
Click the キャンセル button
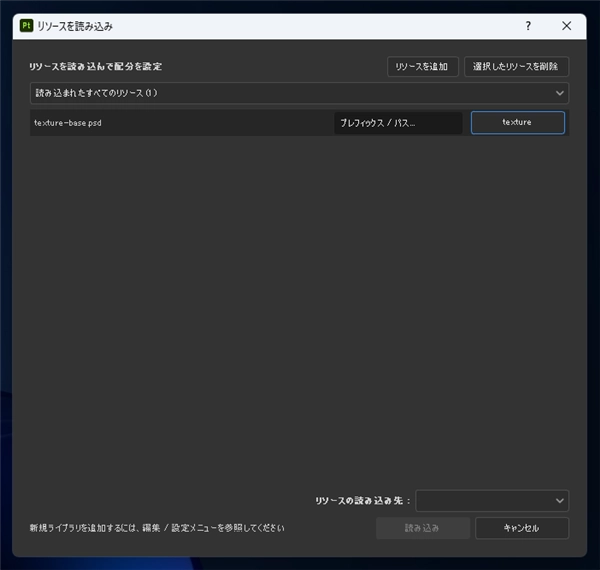coord(522,528)
